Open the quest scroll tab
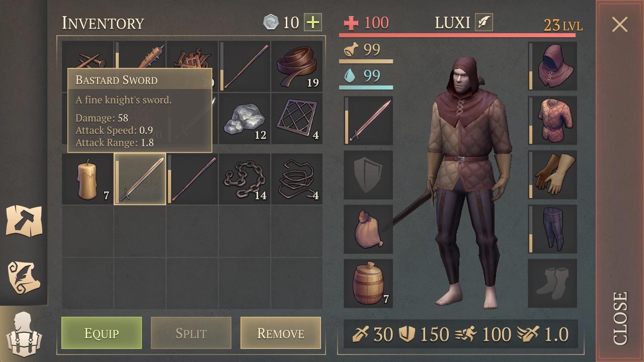Viewport: 644px width, 362px height. coord(24,277)
